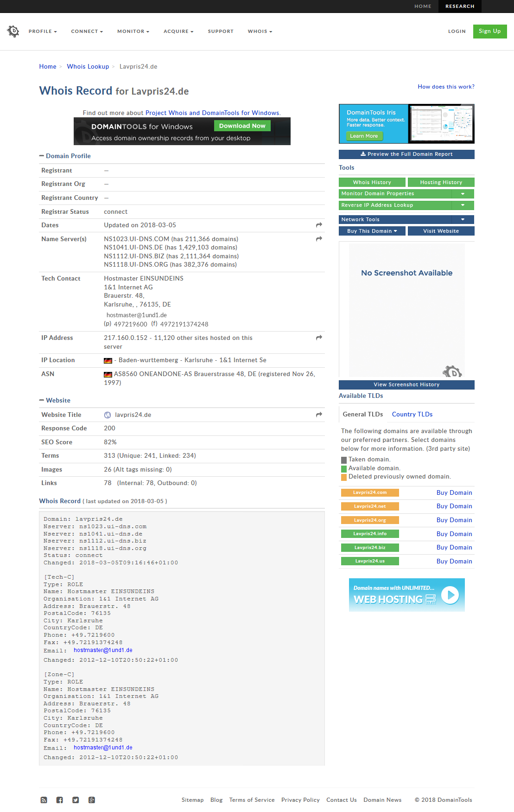This screenshot has height=812, width=514.
Task: Click share arrow in Website Title row
Action: (319, 415)
